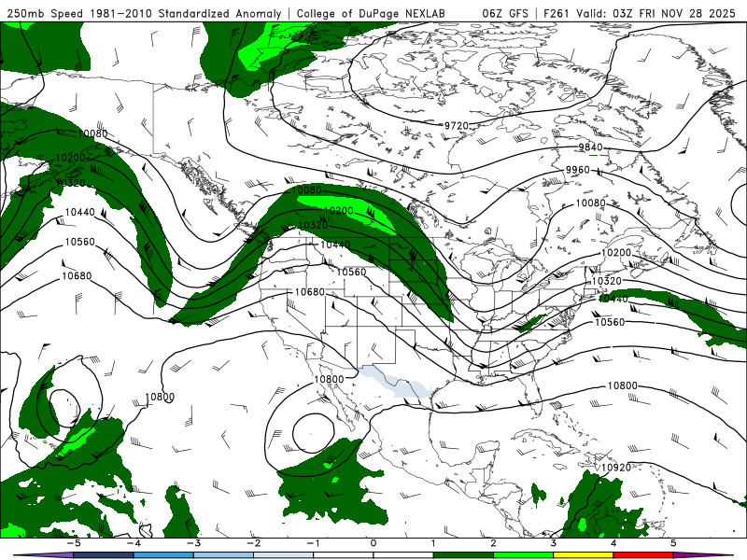
Task: Pick the yellow 3 to 4 colorbar segment
Action: 583,555
